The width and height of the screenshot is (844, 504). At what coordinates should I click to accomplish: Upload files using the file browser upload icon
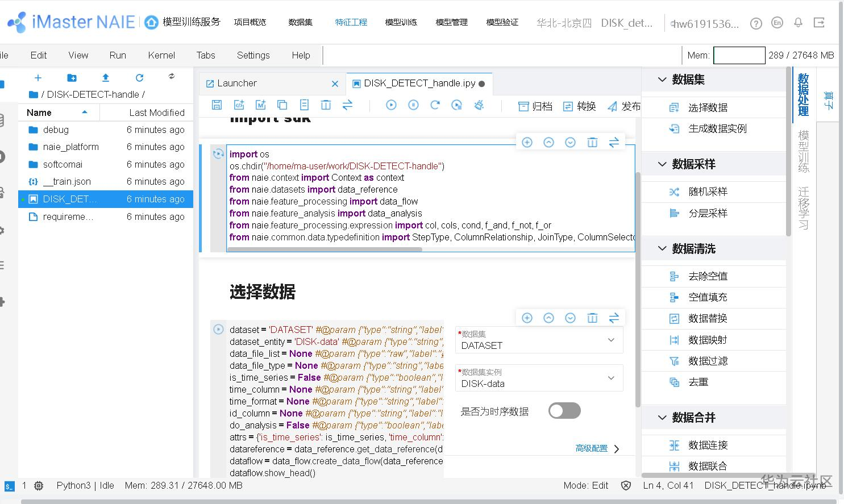click(106, 78)
